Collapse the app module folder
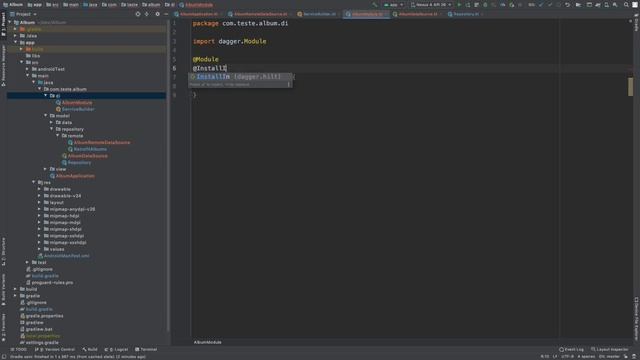The height and width of the screenshot is (360, 640). [x=16, y=42]
